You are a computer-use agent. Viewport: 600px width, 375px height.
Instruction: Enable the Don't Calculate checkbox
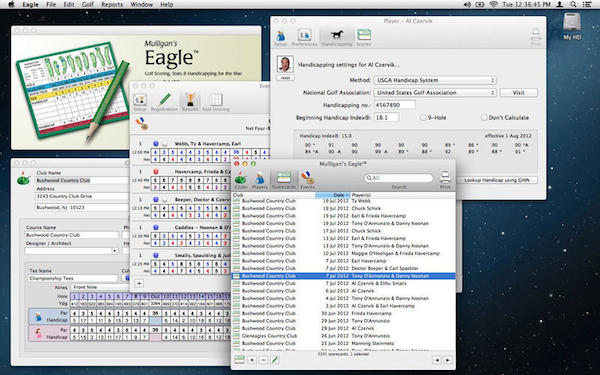[484, 117]
